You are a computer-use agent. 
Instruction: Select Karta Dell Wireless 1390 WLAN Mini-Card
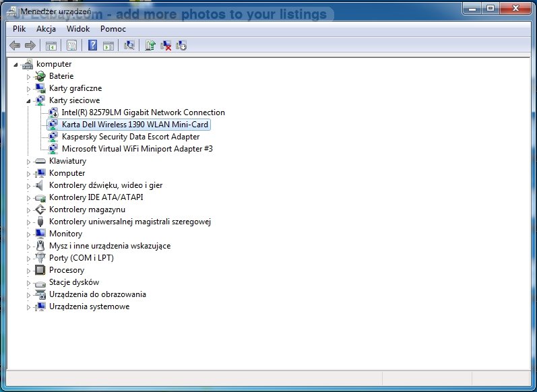(135, 125)
